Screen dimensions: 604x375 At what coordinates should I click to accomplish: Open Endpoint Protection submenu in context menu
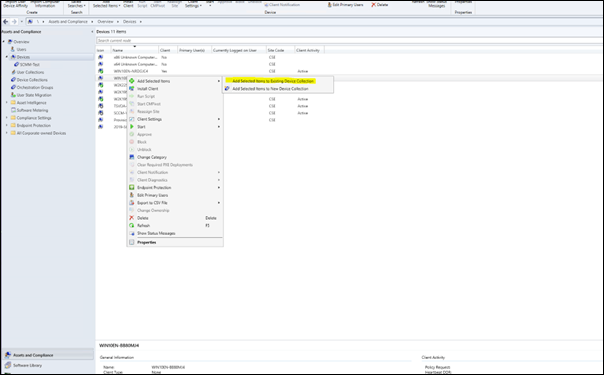[x=175, y=188]
